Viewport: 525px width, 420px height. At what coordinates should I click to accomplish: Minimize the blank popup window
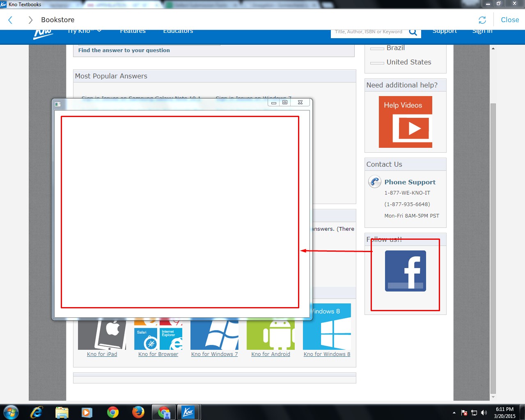pyautogui.click(x=274, y=102)
